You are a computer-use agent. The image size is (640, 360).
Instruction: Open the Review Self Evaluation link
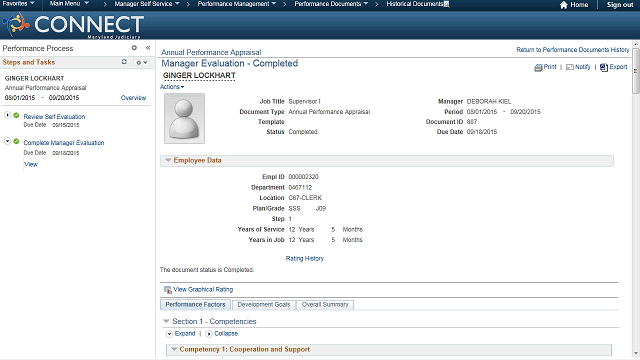click(x=54, y=117)
